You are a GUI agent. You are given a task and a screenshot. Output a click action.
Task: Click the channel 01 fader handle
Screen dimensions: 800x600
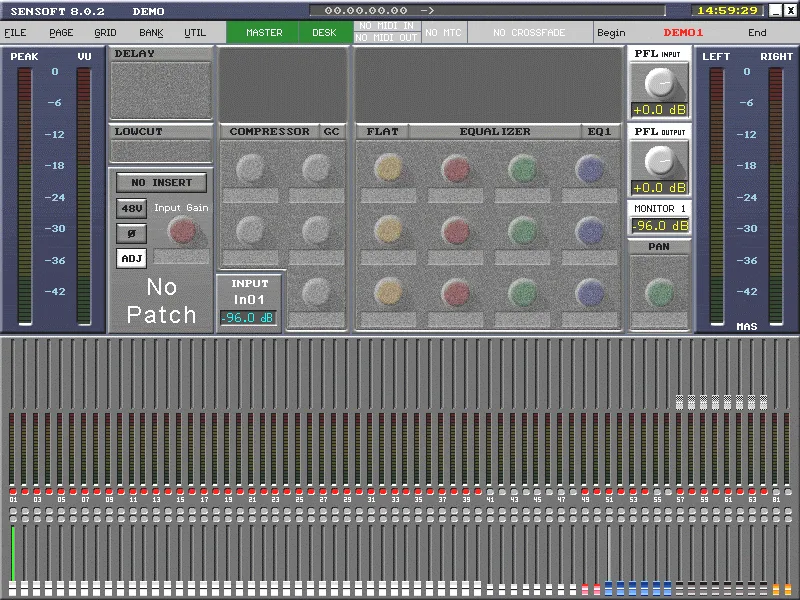click(x=13, y=587)
